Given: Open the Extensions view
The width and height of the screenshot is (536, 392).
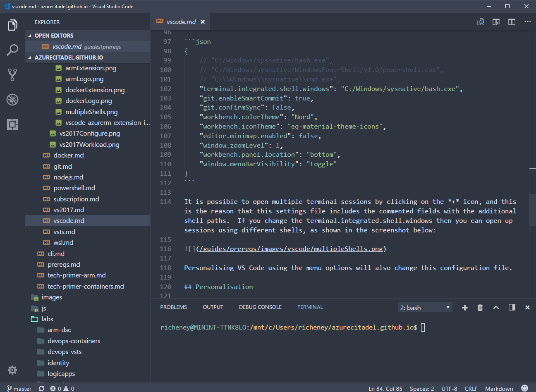Looking at the screenshot, I should click(12, 124).
